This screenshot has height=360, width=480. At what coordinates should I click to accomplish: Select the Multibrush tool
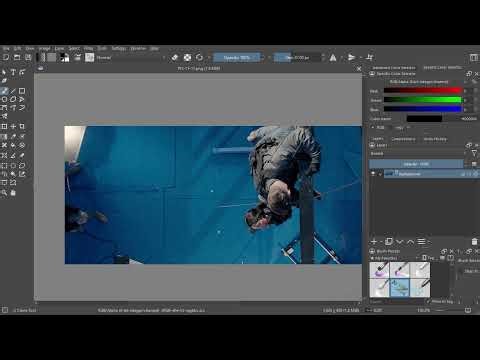(4, 116)
